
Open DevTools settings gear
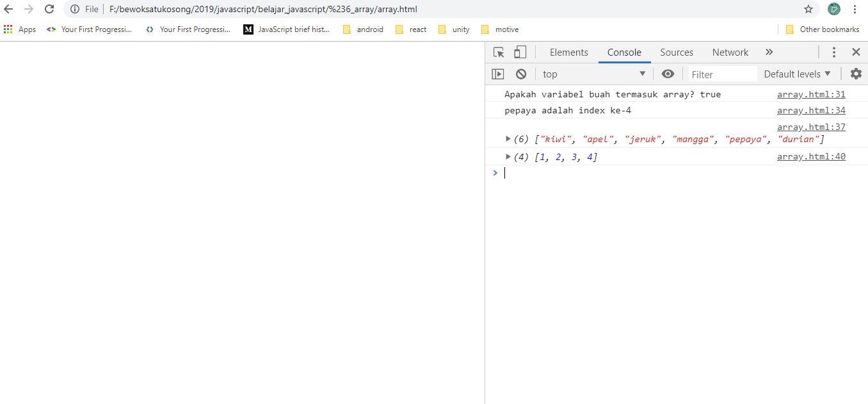coord(856,74)
